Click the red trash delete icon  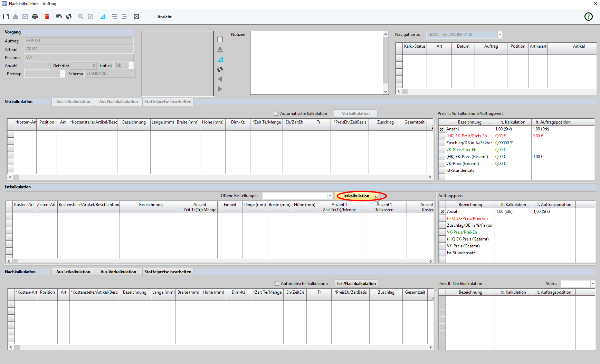pos(47,17)
